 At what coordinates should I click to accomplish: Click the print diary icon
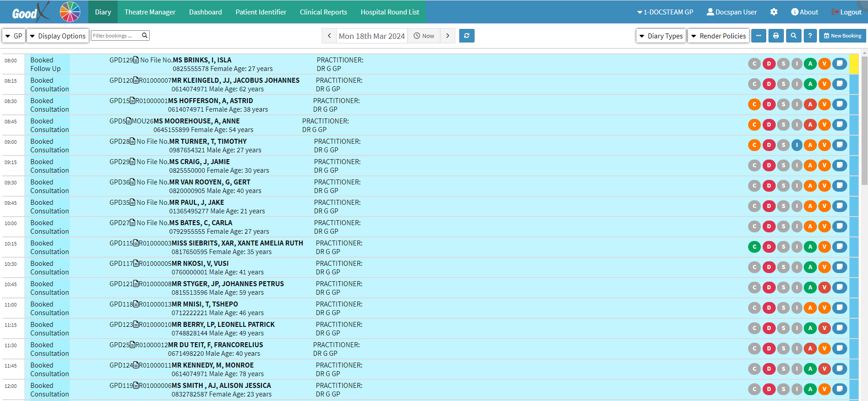tap(776, 36)
